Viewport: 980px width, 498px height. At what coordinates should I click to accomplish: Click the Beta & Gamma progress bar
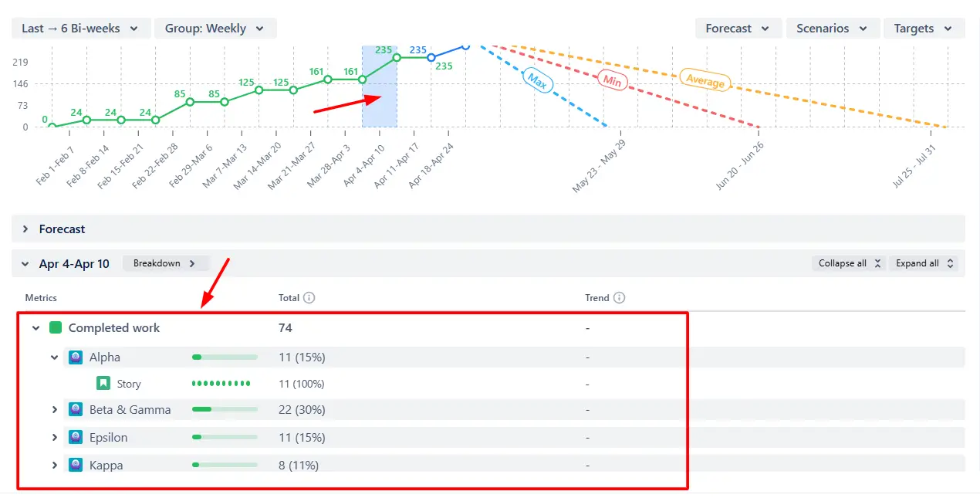coord(225,409)
